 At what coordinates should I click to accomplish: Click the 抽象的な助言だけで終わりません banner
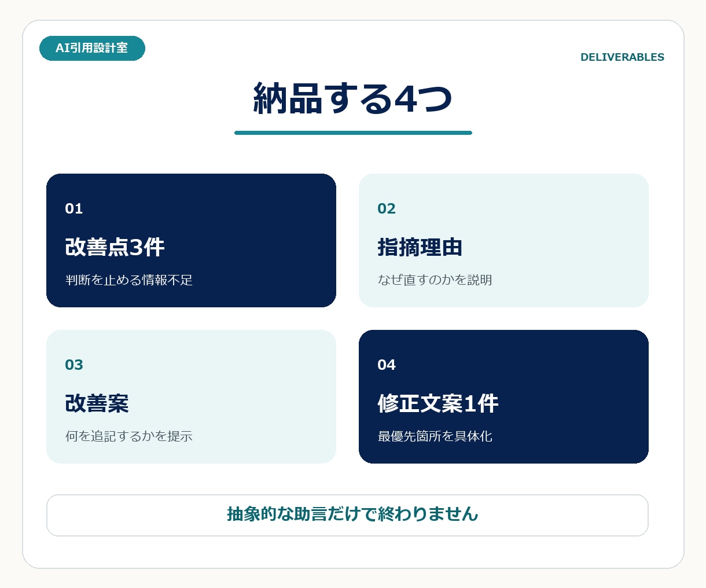coord(347,515)
